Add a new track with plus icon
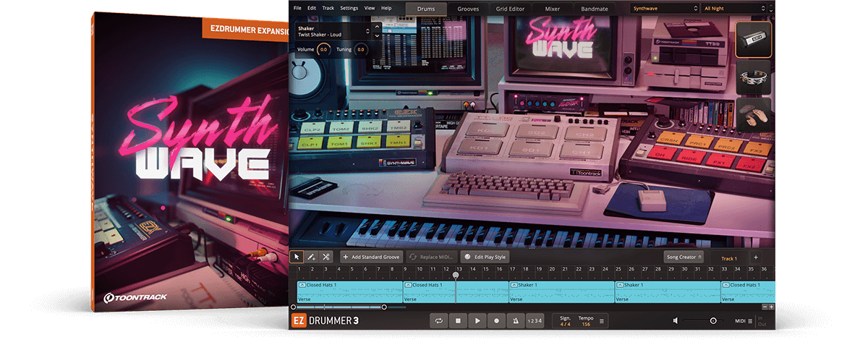 click(x=756, y=258)
